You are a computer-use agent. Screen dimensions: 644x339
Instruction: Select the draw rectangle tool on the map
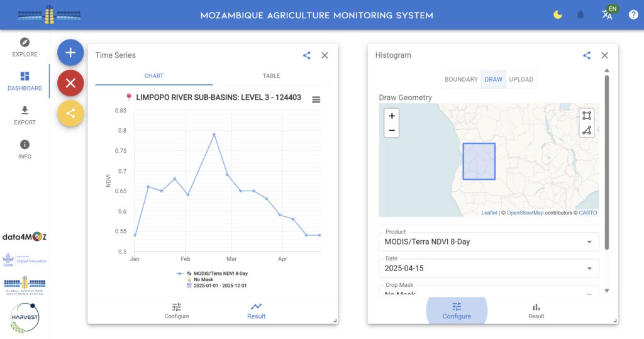point(586,116)
